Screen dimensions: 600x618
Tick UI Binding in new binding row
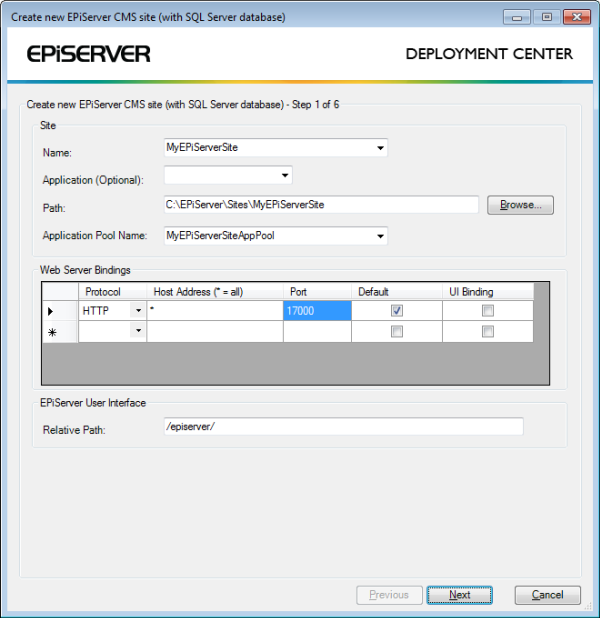[488, 332]
